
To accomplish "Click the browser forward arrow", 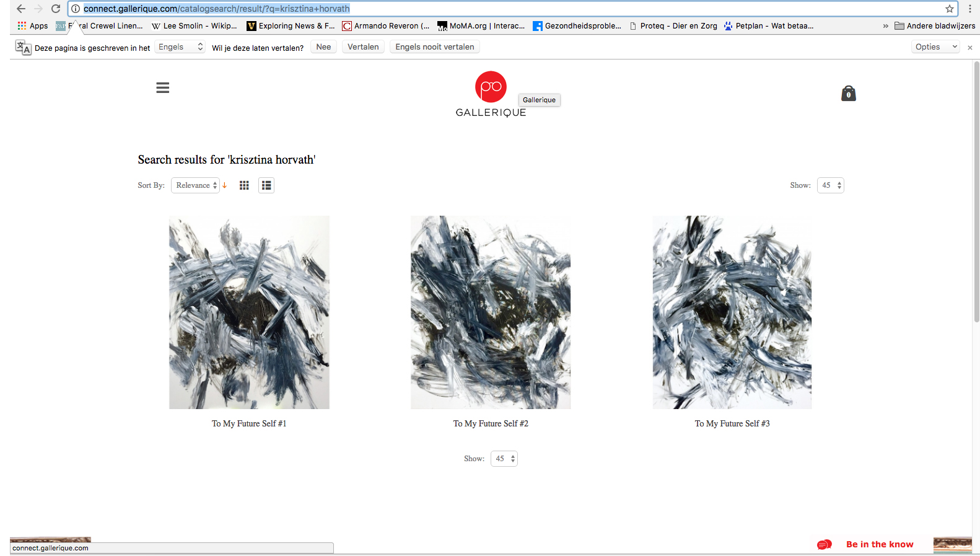I will (x=38, y=9).
